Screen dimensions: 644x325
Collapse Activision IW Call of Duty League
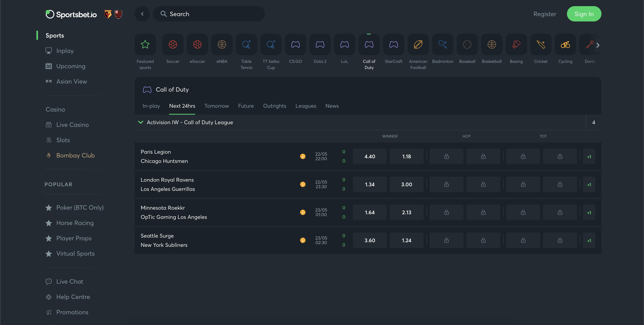pos(140,122)
